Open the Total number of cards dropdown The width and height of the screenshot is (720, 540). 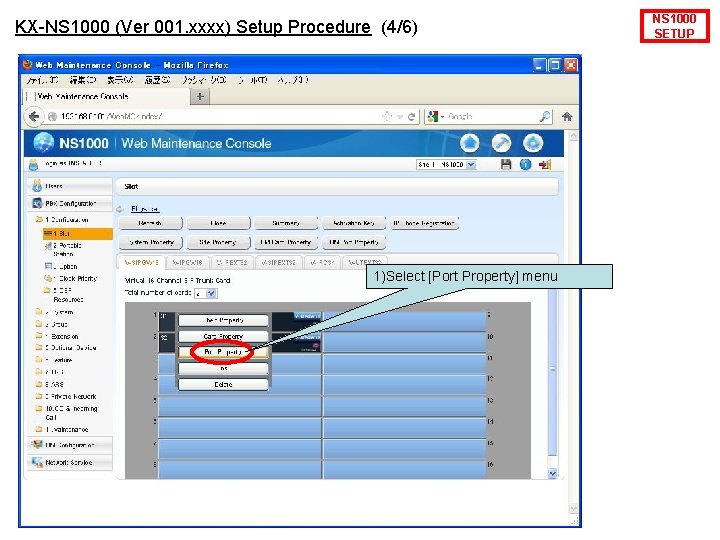(206, 293)
